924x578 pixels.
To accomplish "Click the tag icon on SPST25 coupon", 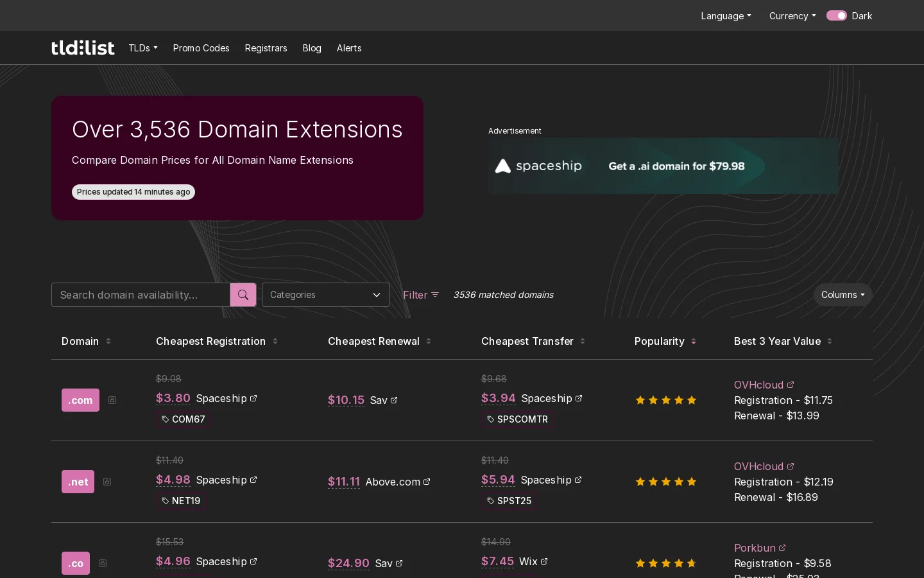I will click(x=491, y=501).
